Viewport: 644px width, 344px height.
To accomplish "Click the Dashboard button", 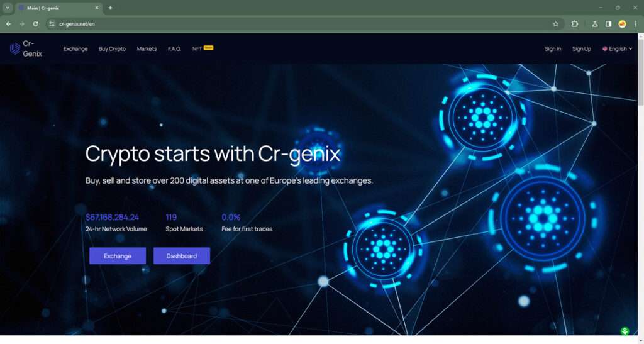I will 182,256.
